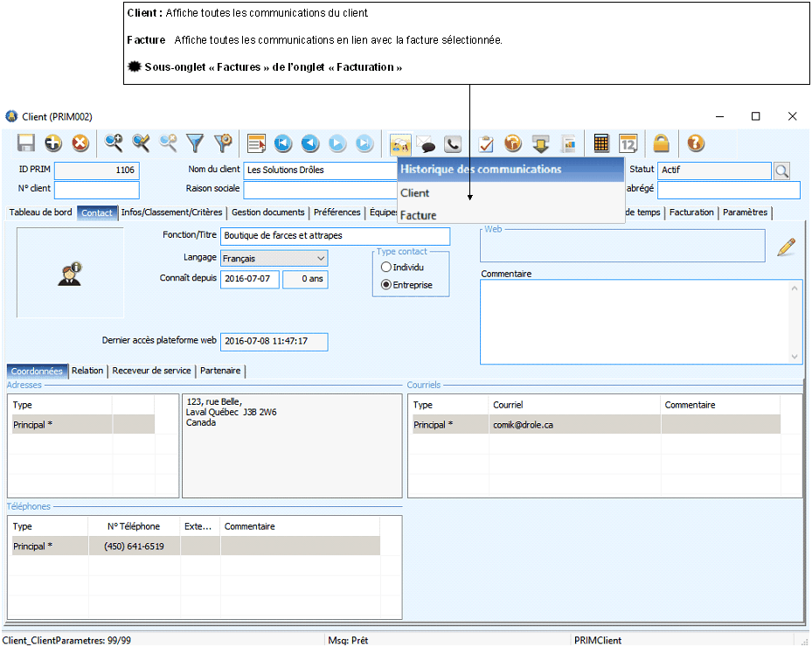812x647 pixels.
Task: Select the Entreprise radio button
Action: [x=386, y=285]
